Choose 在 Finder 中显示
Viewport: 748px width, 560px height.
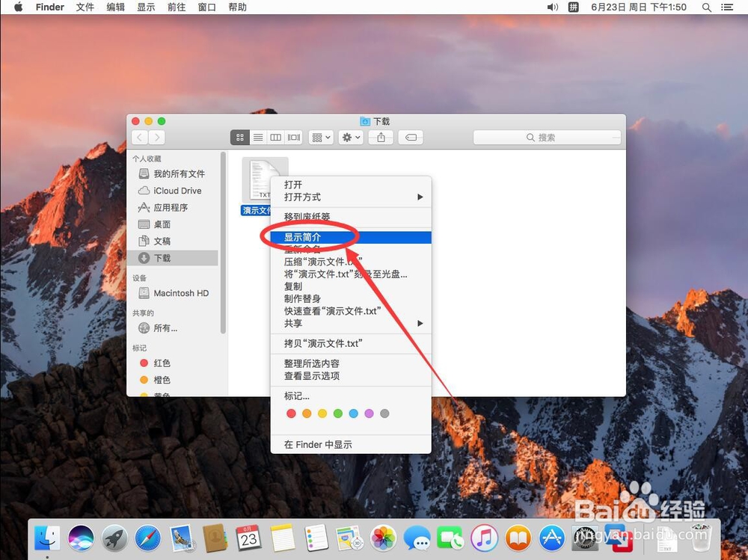click(x=351, y=445)
